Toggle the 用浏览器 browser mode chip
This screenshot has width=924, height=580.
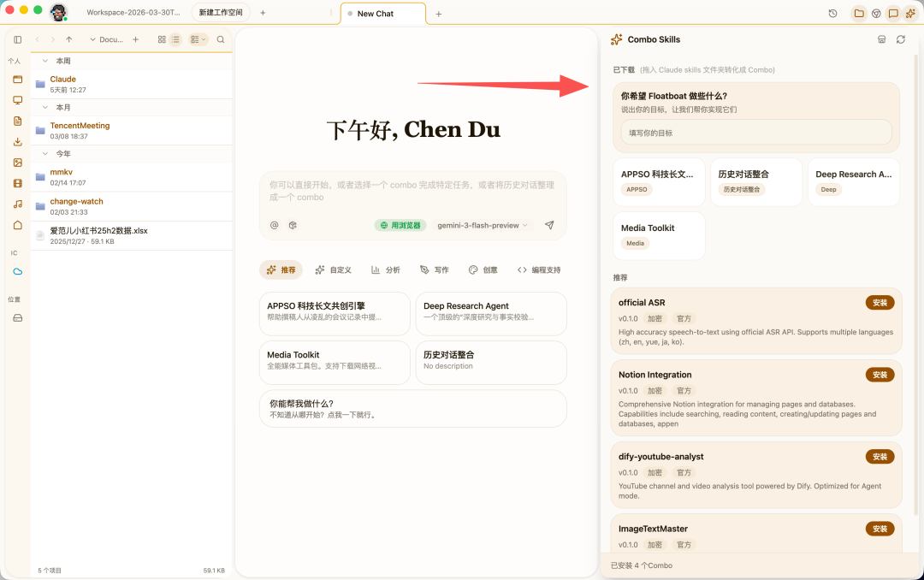coord(401,225)
